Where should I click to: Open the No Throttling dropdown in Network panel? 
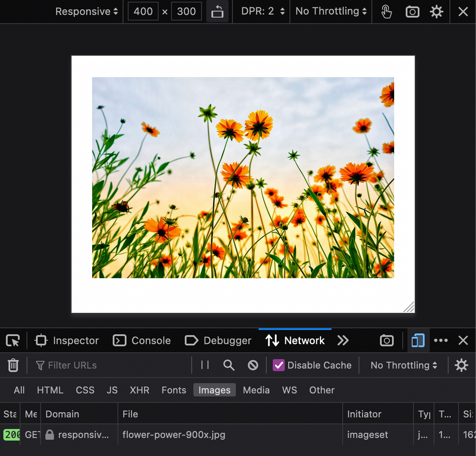pyautogui.click(x=403, y=365)
